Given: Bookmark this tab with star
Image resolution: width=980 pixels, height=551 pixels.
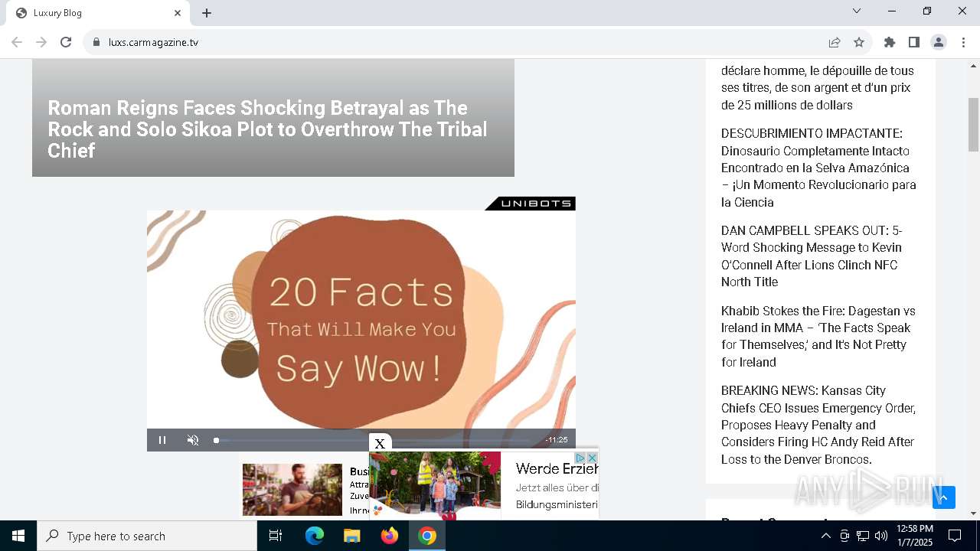Looking at the screenshot, I should click(x=859, y=42).
